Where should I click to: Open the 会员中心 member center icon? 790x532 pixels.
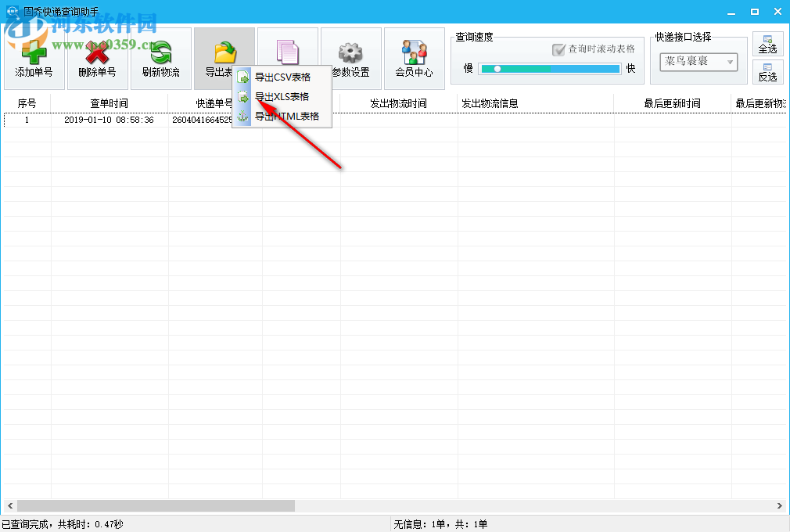(x=414, y=49)
